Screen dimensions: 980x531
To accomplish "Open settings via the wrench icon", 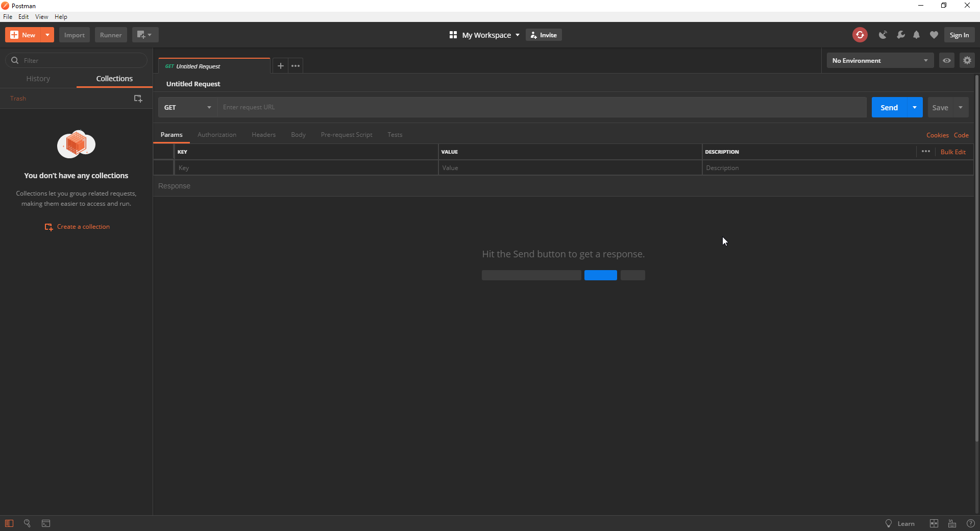I will [x=900, y=35].
